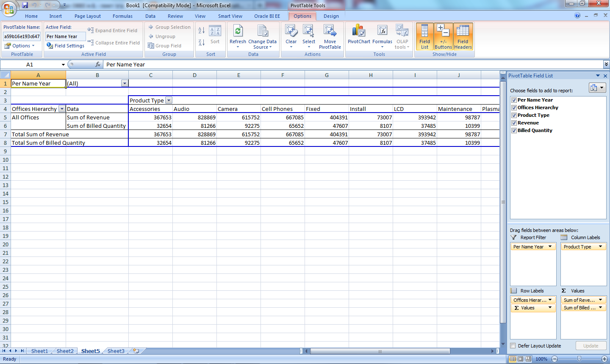This screenshot has width=610, height=364.
Task: Click the Update button
Action: [x=591, y=346]
